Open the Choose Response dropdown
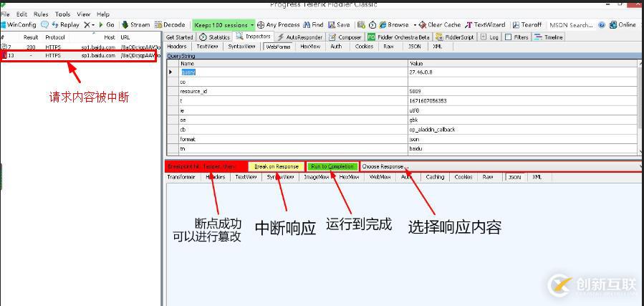The image size is (644, 306). click(501, 167)
